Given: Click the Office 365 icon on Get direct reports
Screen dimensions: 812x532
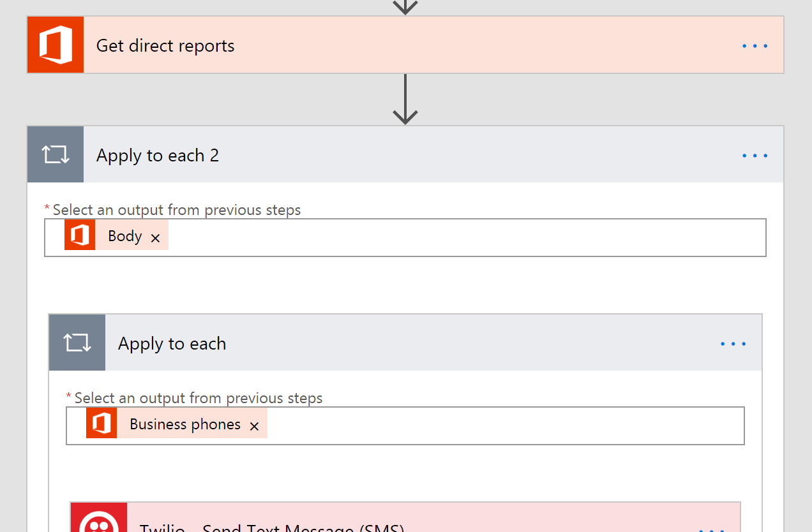Looking at the screenshot, I should (x=56, y=45).
